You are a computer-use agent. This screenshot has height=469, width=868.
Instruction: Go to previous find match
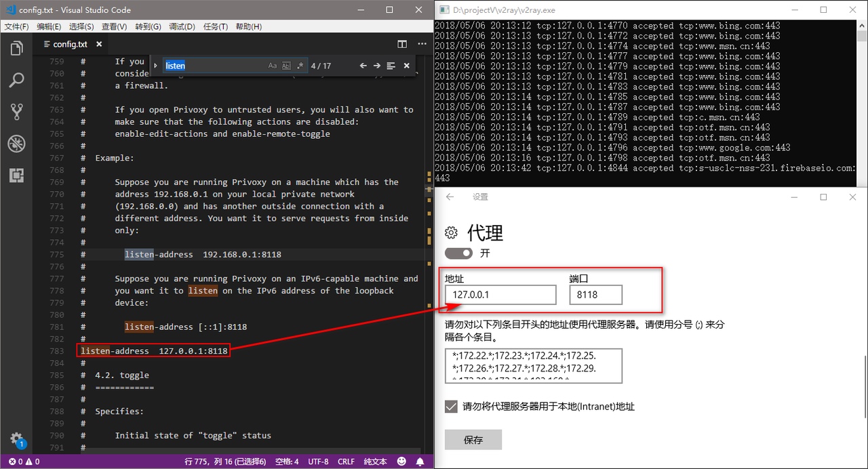tap(363, 66)
